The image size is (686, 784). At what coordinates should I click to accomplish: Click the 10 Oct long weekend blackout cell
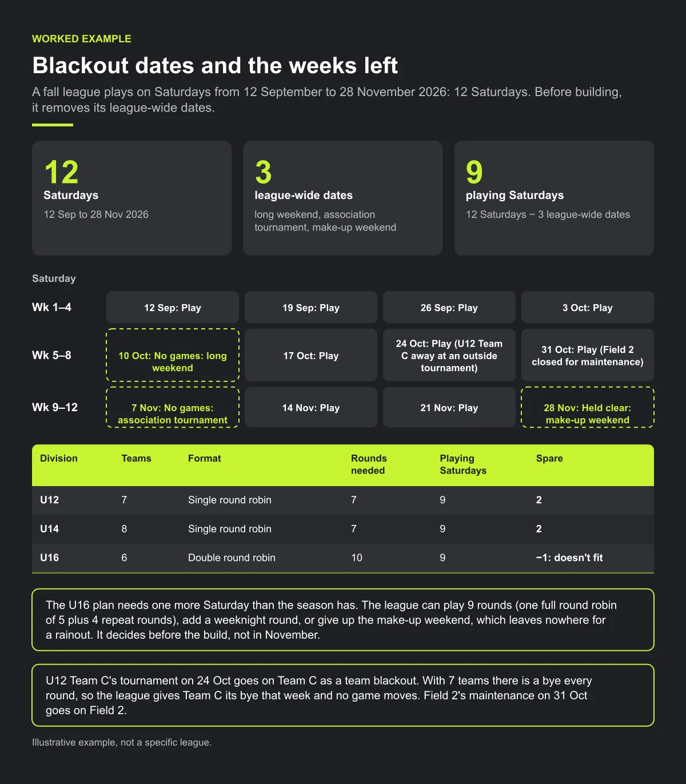(x=173, y=355)
